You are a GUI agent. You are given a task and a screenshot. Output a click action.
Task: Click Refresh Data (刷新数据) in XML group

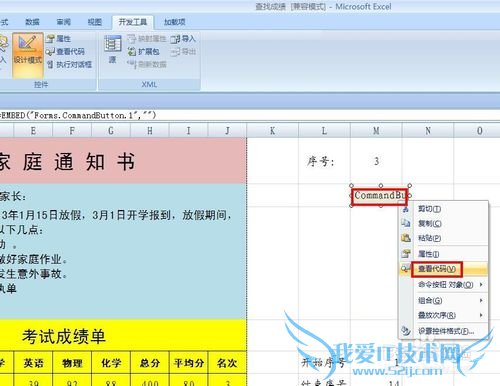[147, 64]
